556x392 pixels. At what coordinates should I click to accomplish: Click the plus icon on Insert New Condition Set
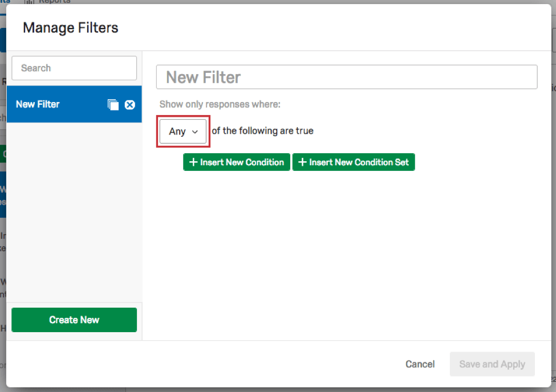[x=301, y=162]
